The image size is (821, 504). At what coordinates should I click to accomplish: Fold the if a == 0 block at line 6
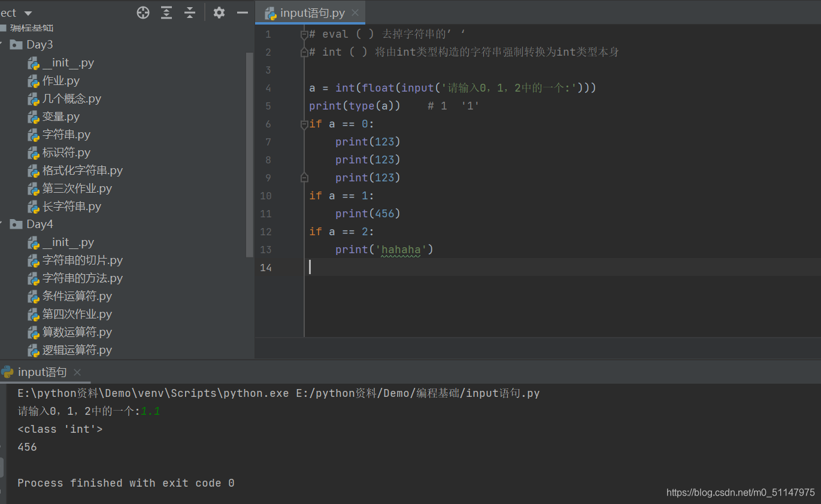[x=304, y=124]
